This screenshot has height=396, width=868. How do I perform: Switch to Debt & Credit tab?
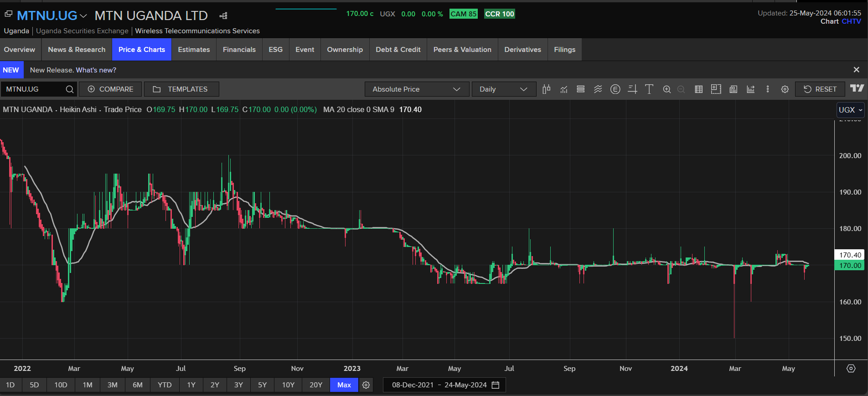pyautogui.click(x=398, y=50)
